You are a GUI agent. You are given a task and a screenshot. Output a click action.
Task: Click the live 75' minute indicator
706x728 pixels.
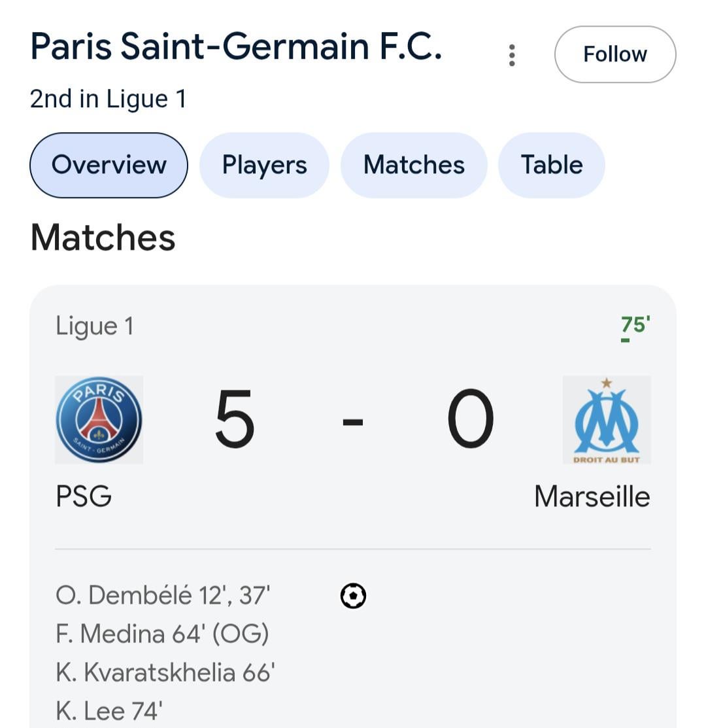click(x=635, y=325)
